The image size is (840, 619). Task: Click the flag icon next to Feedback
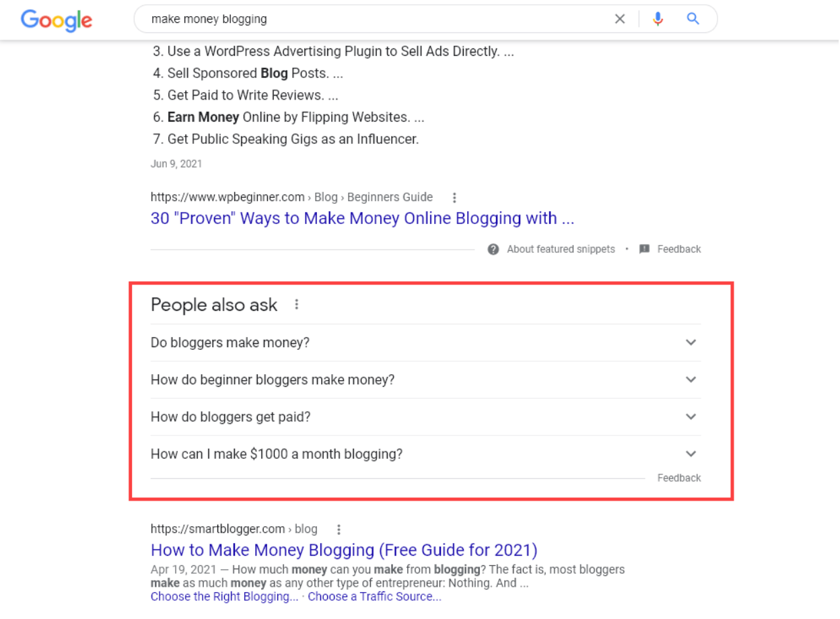point(643,249)
